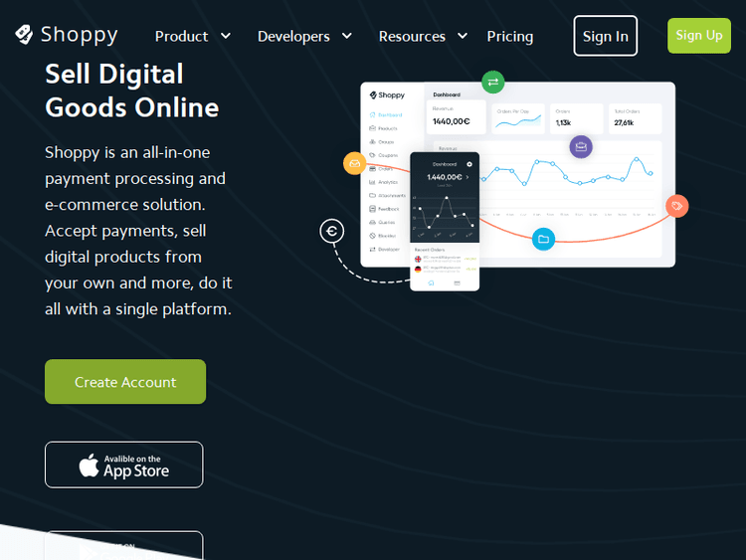Screen dimensions: 746x560
Task: Click the blue folder icon bubble
Action: 543,239
